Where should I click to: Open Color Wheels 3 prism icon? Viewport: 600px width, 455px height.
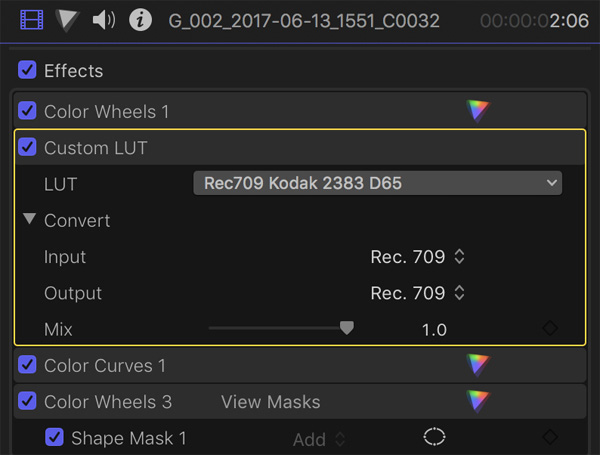tap(478, 401)
